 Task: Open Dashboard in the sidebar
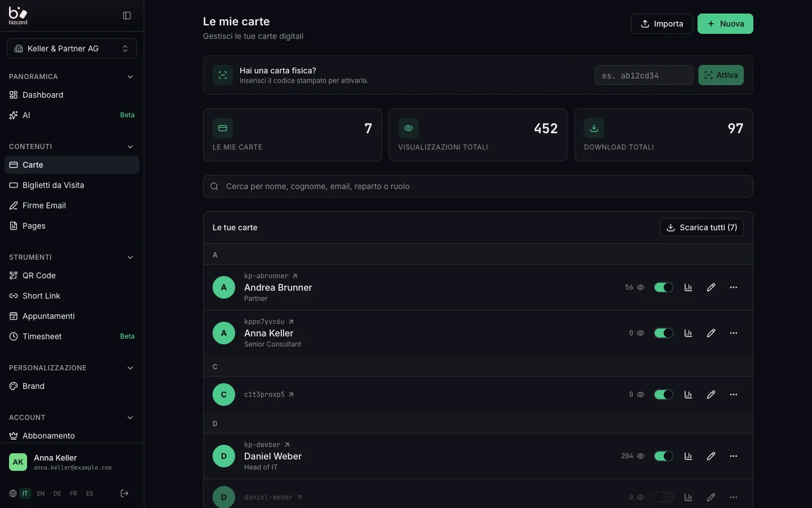72,95
